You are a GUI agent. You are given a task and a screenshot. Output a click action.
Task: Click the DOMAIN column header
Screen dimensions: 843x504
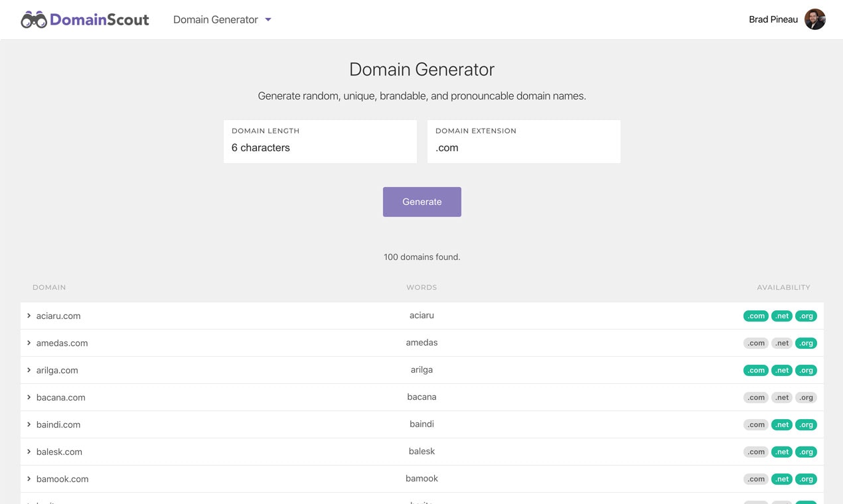pos(49,287)
